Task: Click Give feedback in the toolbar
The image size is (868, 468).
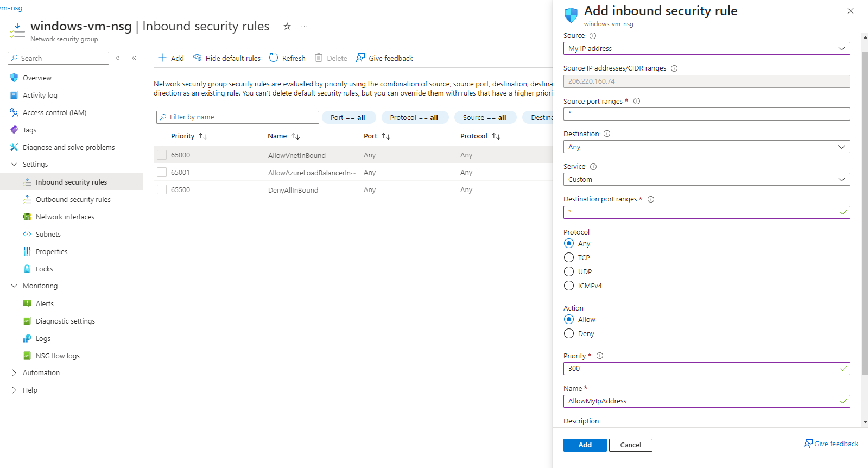Action: point(384,58)
